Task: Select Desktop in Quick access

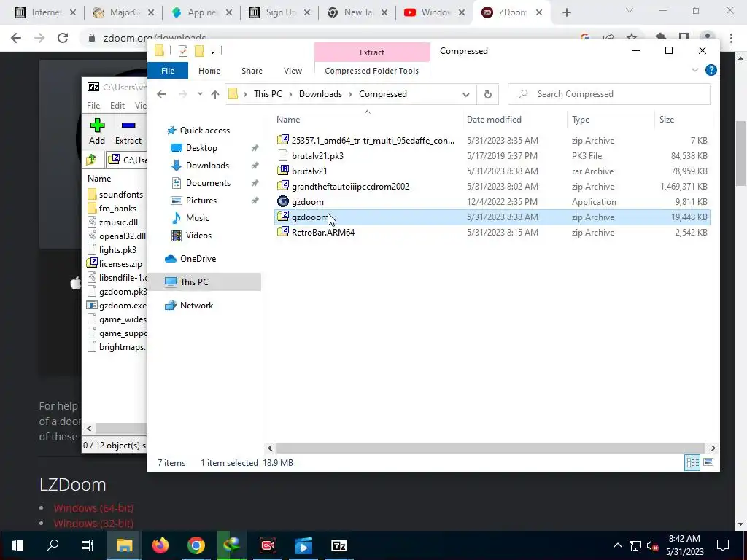Action: 201,148
